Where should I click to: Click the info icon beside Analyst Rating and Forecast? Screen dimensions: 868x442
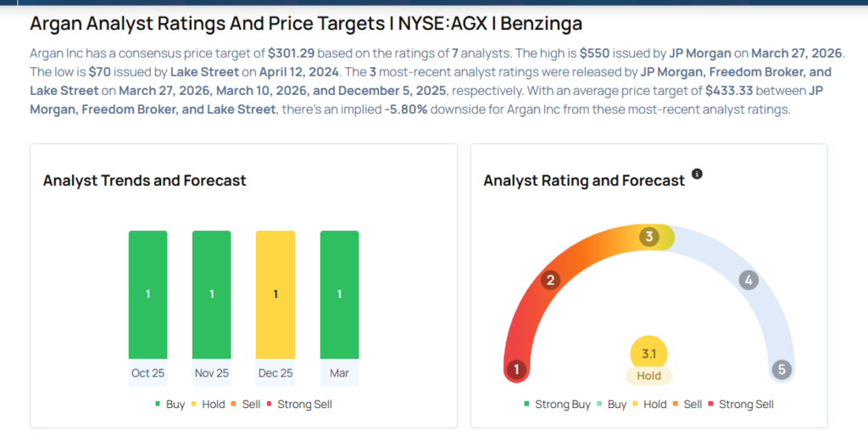coord(697,174)
